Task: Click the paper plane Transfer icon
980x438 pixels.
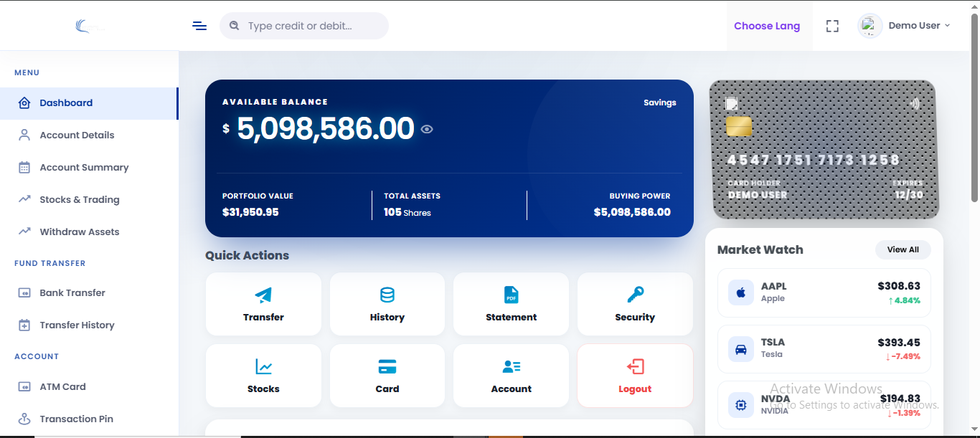Action: coord(263,295)
